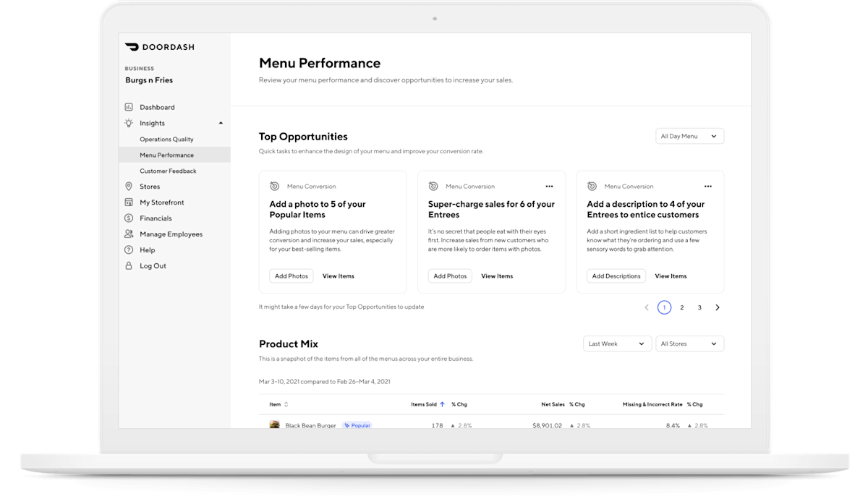The width and height of the screenshot is (868, 499).
Task: Open Dashboard from the sidebar
Action: click(156, 107)
